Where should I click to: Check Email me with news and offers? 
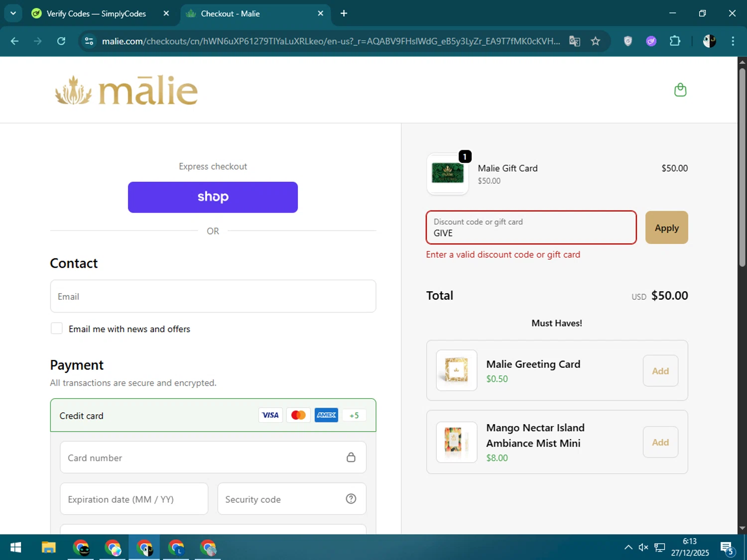pos(57,329)
